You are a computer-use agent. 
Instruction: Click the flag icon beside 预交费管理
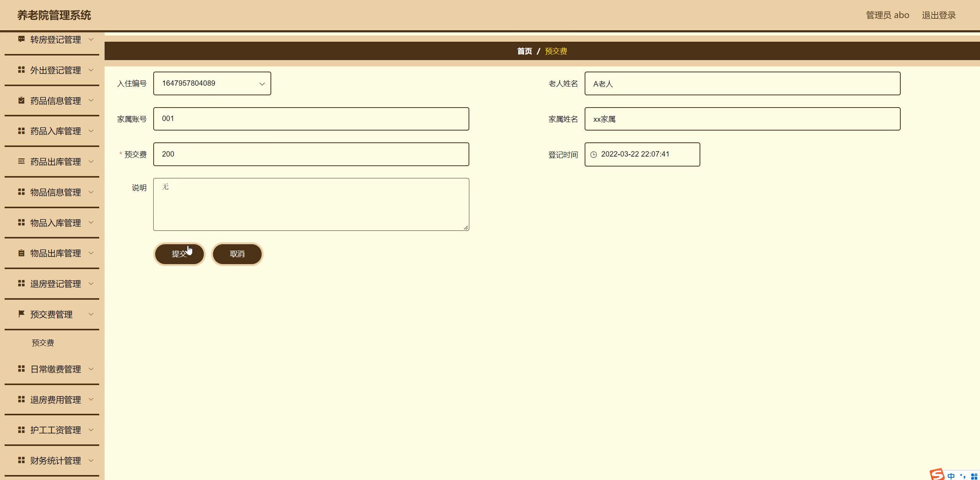click(21, 314)
